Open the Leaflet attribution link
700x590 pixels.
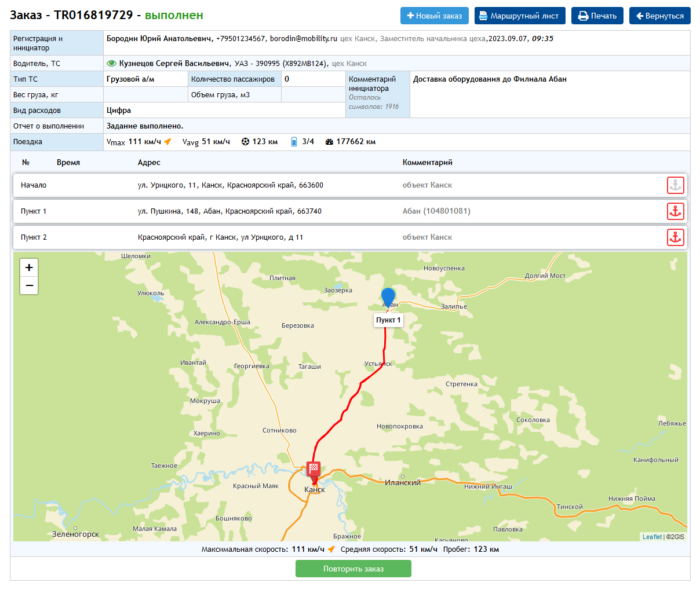(651, 537)
